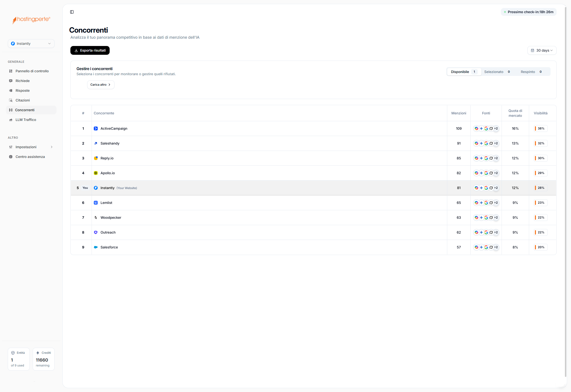Expand the Impostazioni submenu chevron
571x392 pixels.
pyautogui.click(x=52, y=147)
